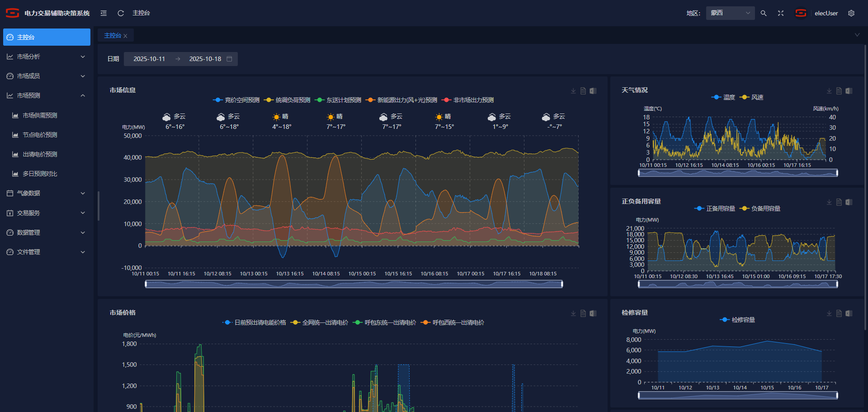Toggle fullscreen mode icon

pyautogui.click(x=781, y=13)
